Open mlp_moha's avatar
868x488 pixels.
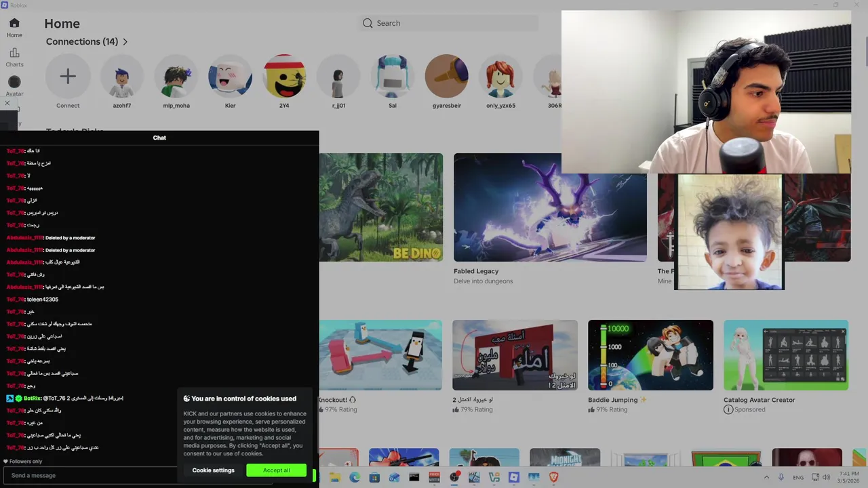pyautogui.click(x=176, y=77)
